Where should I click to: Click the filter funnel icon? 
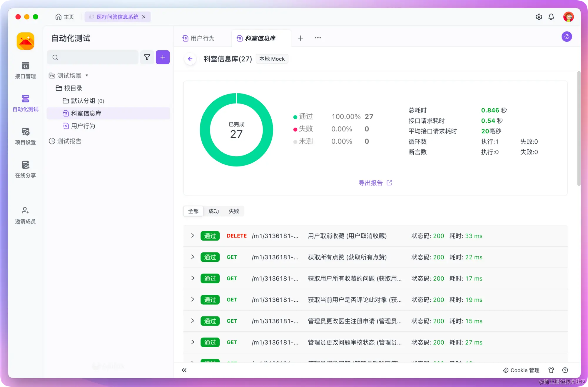pyautogui.click(x=147, y=57)
